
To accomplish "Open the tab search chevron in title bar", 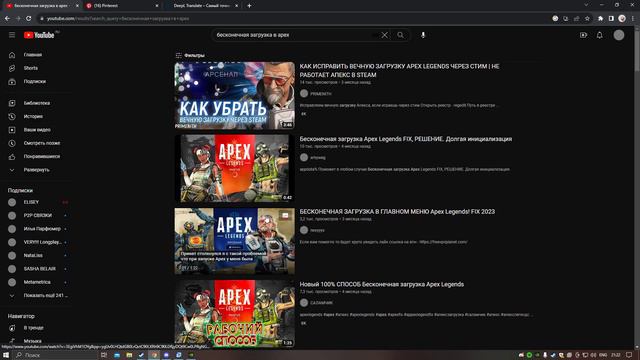I will pos(586,5).
